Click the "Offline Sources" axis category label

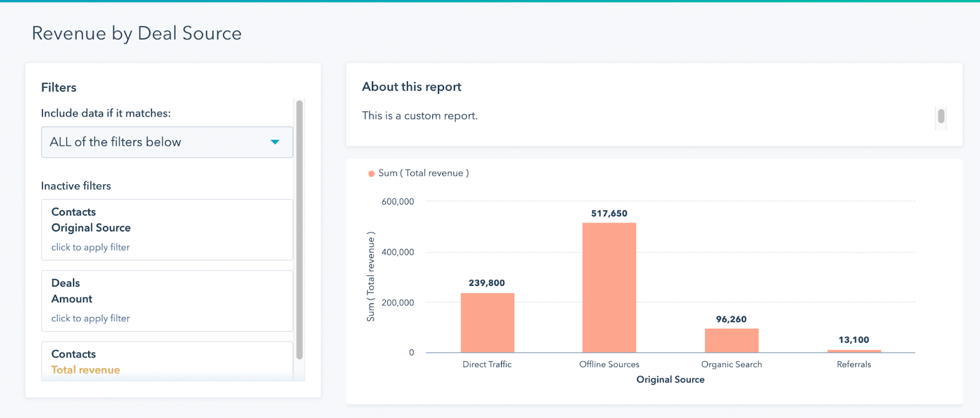tap(609, 364)
